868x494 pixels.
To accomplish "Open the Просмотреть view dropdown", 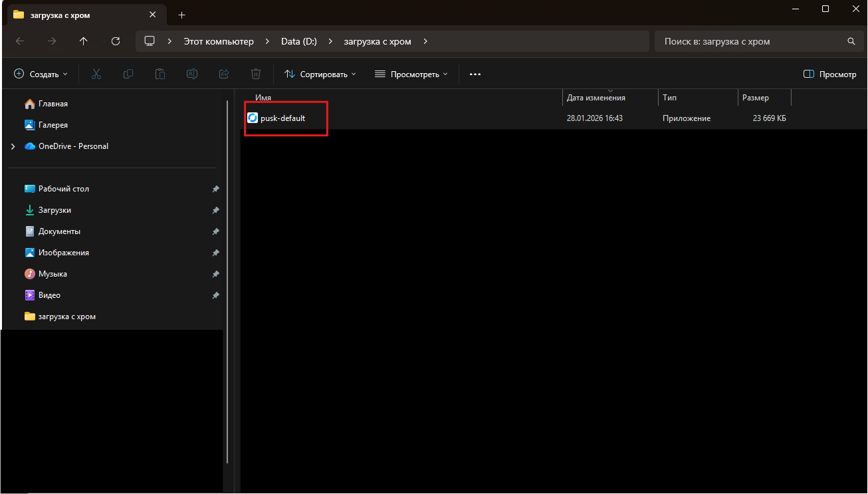I will click(x=411, y=74).
